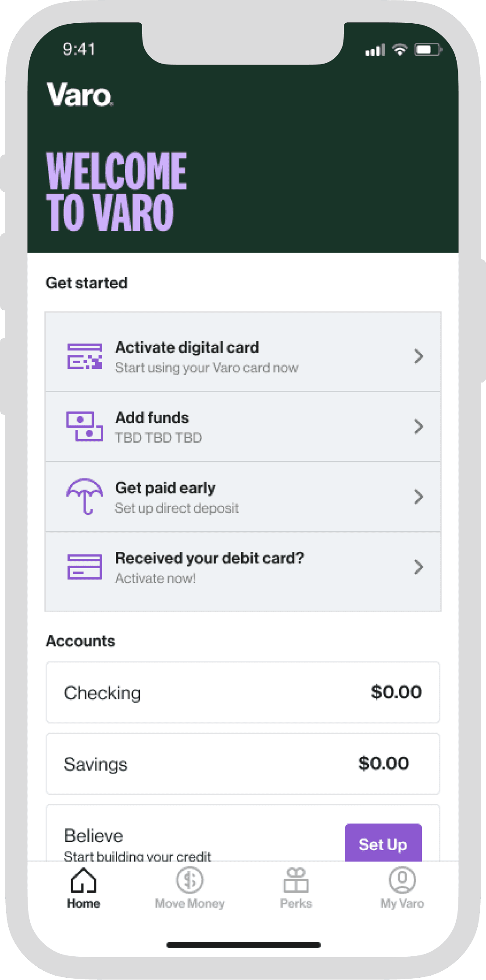Tap the debit card icon

85,567
